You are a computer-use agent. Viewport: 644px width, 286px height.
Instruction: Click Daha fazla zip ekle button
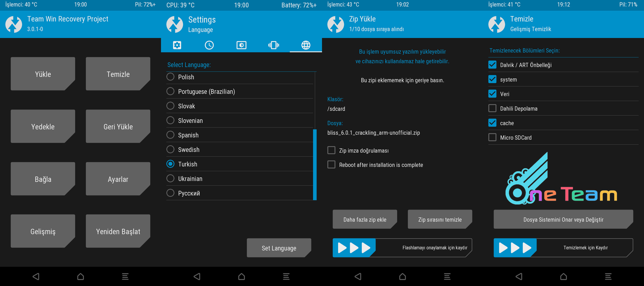coord(365,219)
